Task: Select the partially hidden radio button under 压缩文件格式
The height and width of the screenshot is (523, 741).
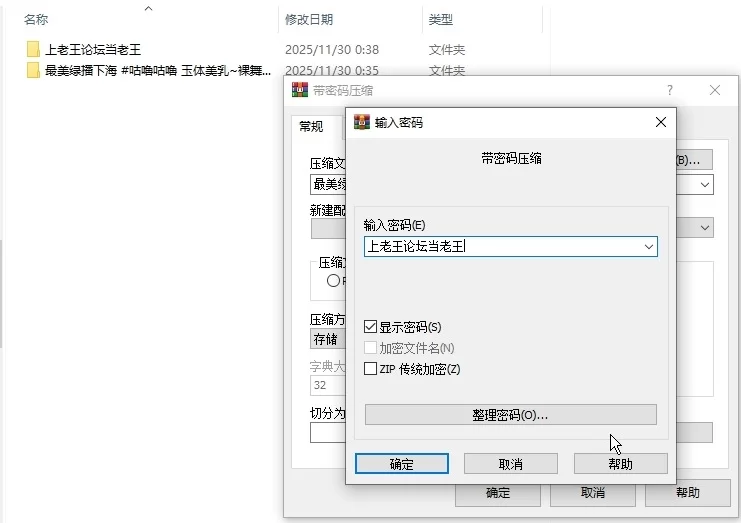Action: pyautogui.click(x=333, y=281)
